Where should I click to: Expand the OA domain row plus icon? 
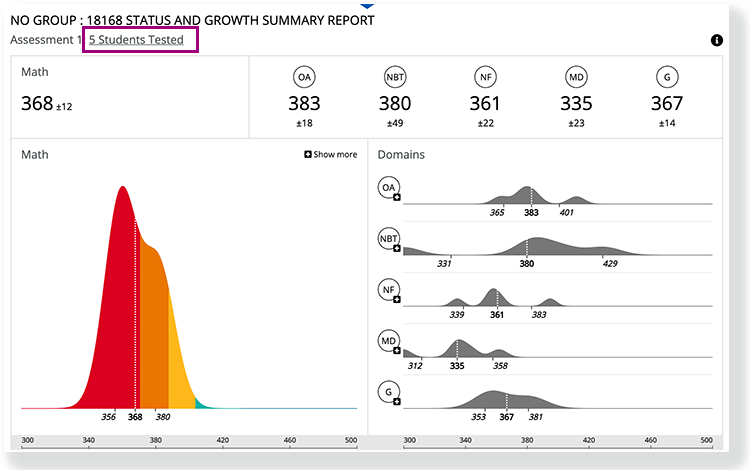[x=397, y=199]
